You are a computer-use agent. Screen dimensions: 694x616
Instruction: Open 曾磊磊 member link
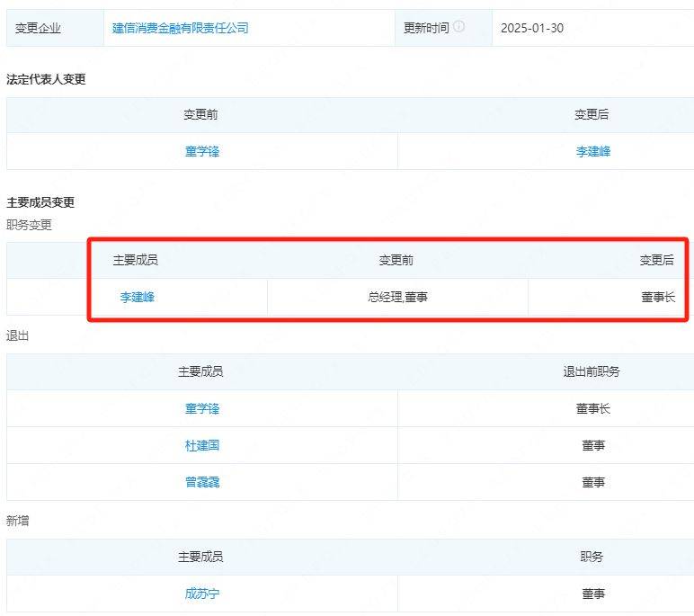click(202, 482)
